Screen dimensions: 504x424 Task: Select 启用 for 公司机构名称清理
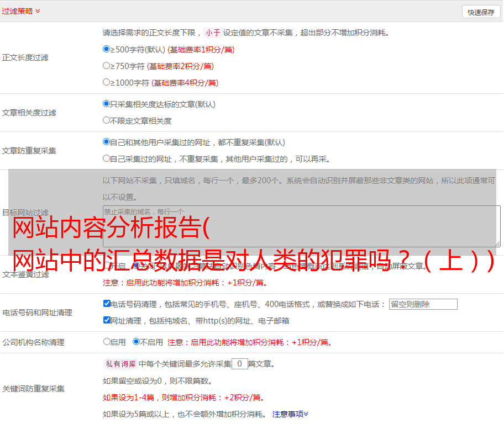[x=107, y=341]
